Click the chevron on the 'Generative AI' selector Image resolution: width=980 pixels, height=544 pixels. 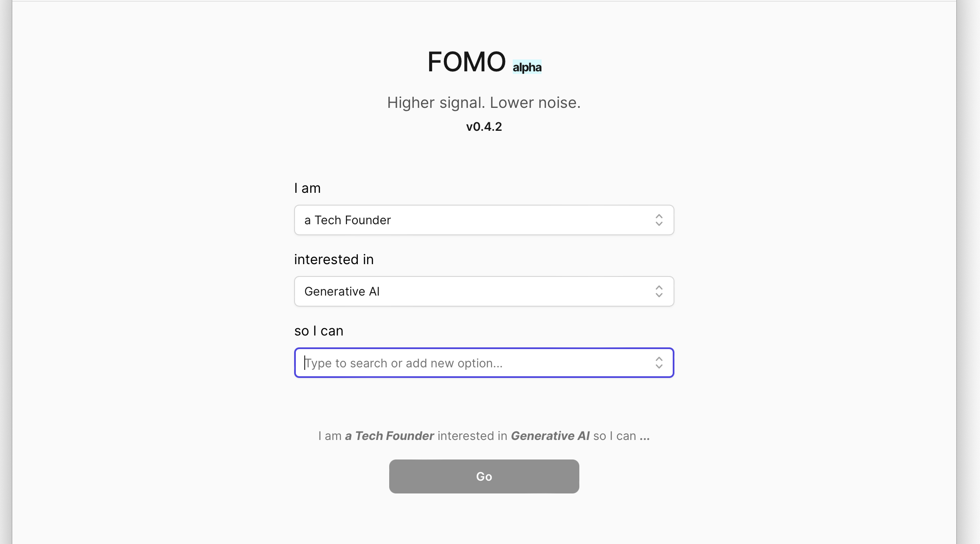[x=659, y=291]
